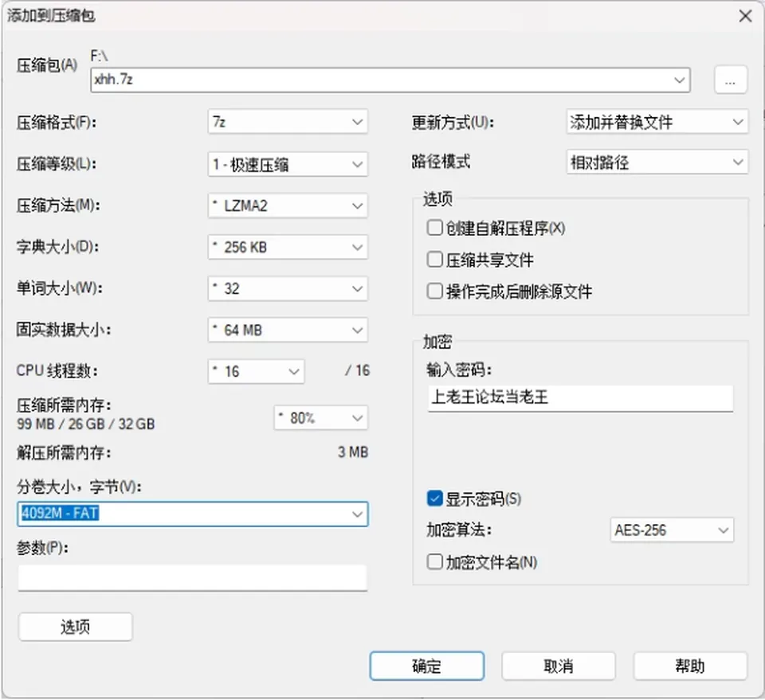This screenshot has height=700, width=765.
Task: Open the 压缩方法 LZMA2 dropdown
Action: 288,205
